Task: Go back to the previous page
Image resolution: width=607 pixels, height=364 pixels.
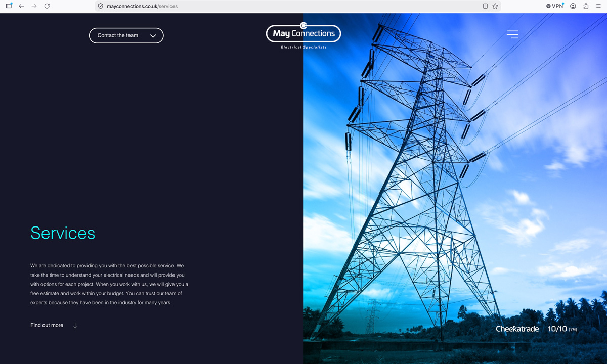Action: 21,6
